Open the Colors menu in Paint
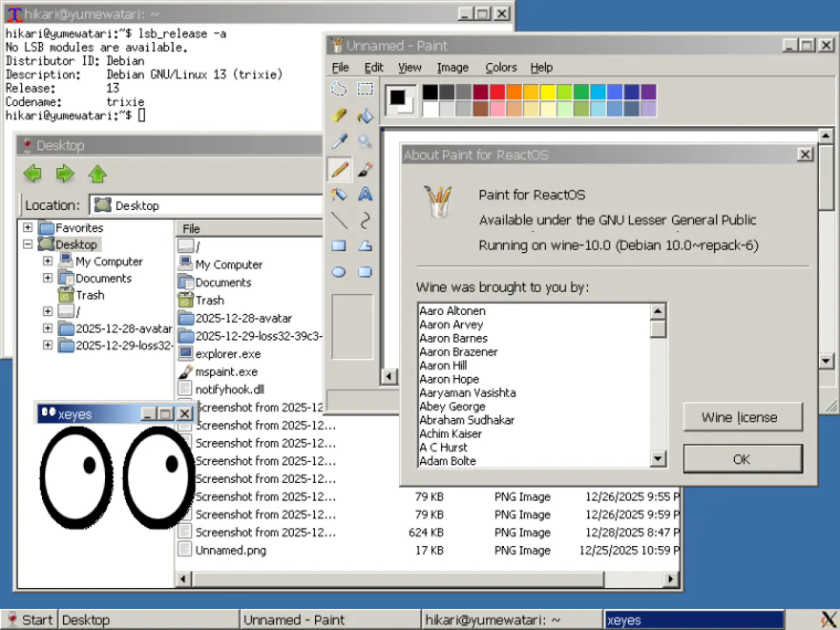The width and height of the screenshot is (840, 630). tap(501, 68)
